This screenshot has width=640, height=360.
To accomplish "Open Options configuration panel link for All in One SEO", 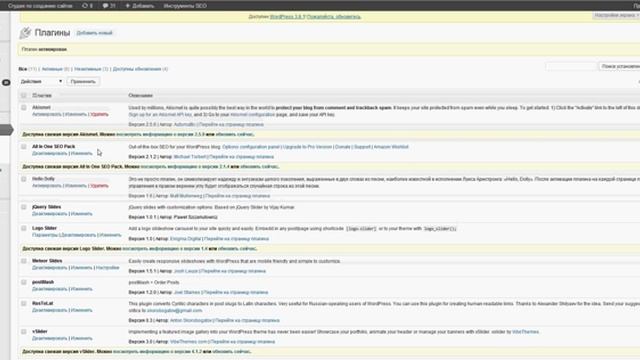I will (x=251, y=147).
